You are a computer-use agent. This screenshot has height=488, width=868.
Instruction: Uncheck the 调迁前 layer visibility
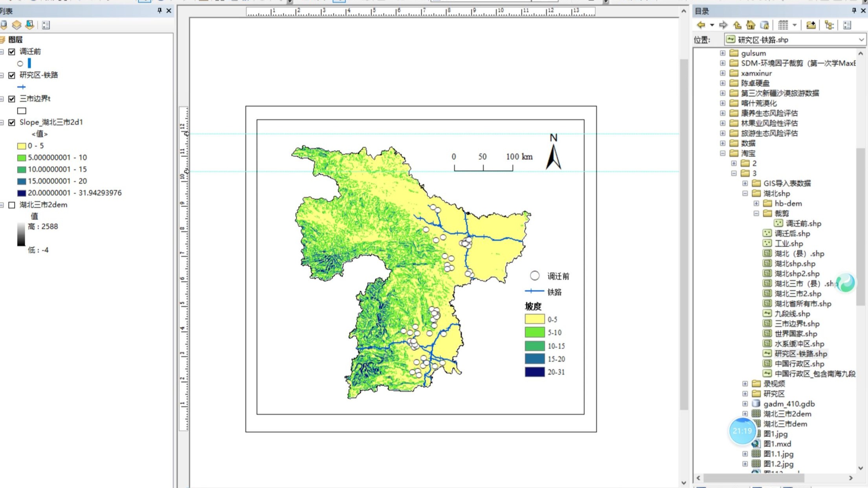12,51
